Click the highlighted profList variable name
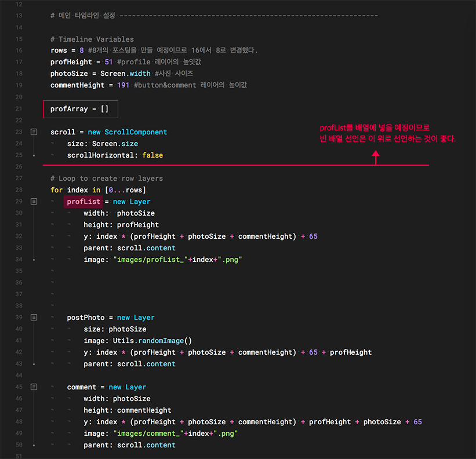The width and height of the screenshot is (476, 459). point(83,202)
